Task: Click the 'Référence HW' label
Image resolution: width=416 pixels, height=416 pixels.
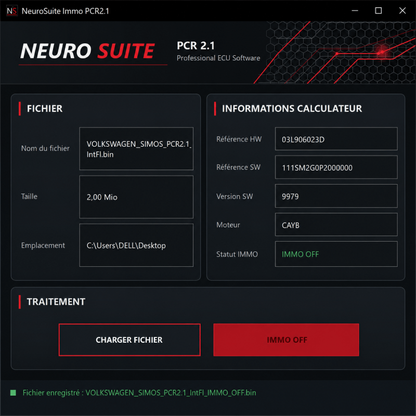Action: point(239,139)
